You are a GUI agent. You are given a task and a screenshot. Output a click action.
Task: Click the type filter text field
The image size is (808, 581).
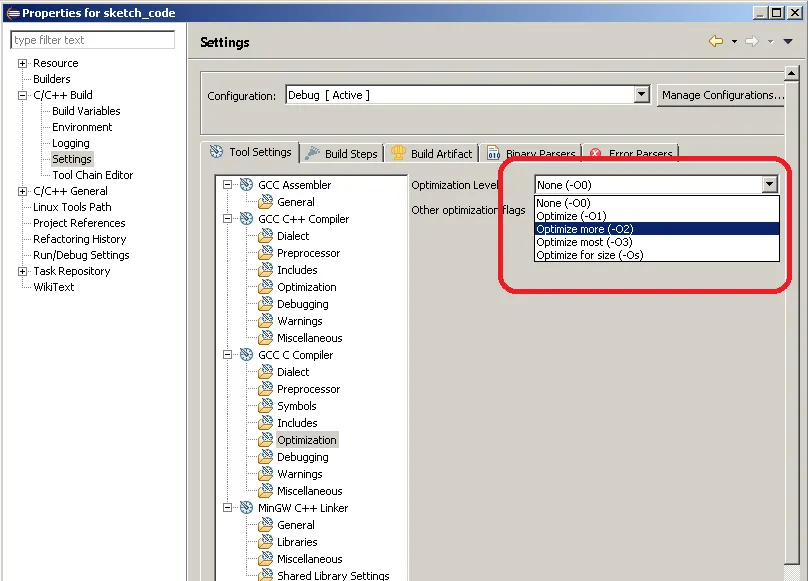click(92, 40)
